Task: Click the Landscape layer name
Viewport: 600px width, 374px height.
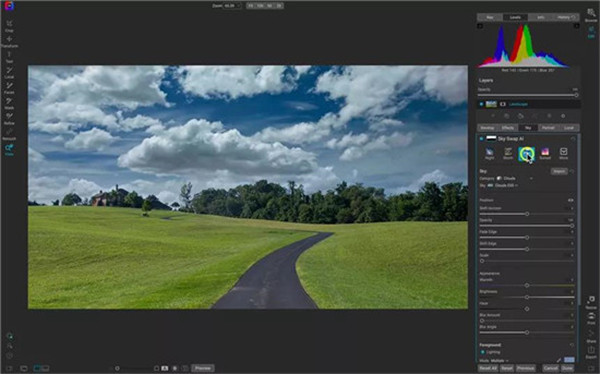Action: click(x=518, y=104)
